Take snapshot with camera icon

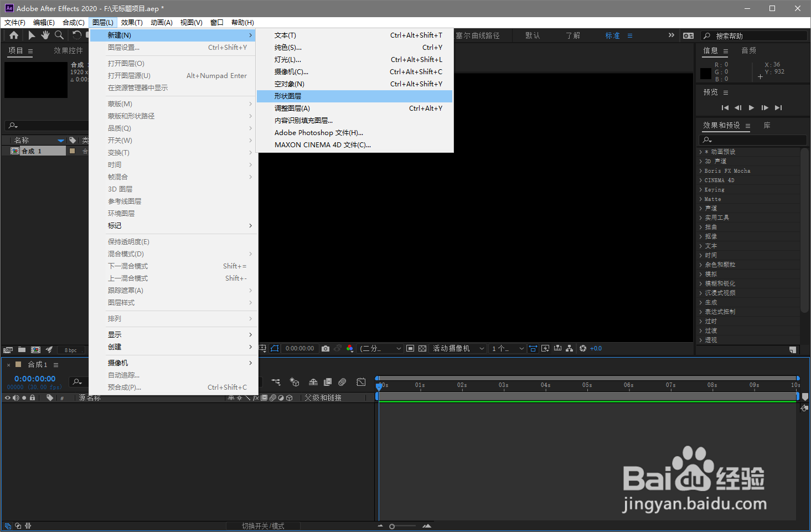pos(326,348)
